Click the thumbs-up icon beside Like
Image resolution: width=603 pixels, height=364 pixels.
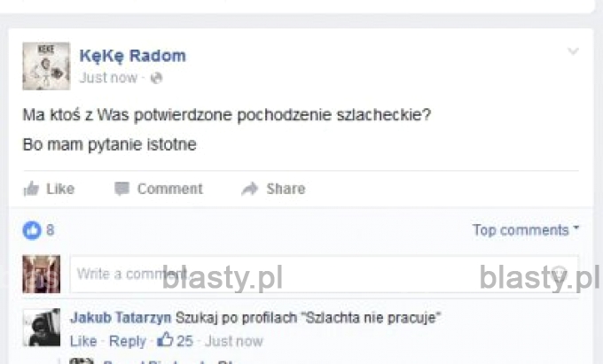(x=32, y=189)
